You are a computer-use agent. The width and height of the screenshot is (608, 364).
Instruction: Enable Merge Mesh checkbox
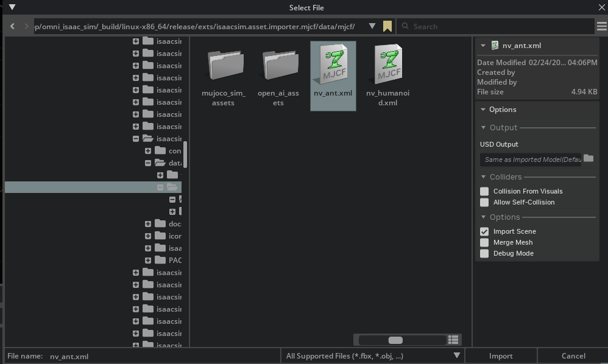[x=484, y=242]
